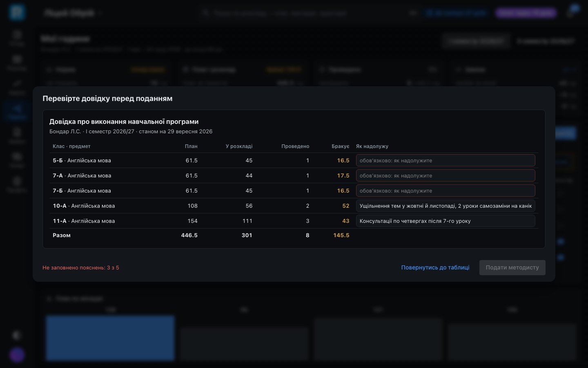Select the row label 7-Б · Англійська мова
Image resolution: width=588 pixels, height=368 pixels.
coord(82,191)
